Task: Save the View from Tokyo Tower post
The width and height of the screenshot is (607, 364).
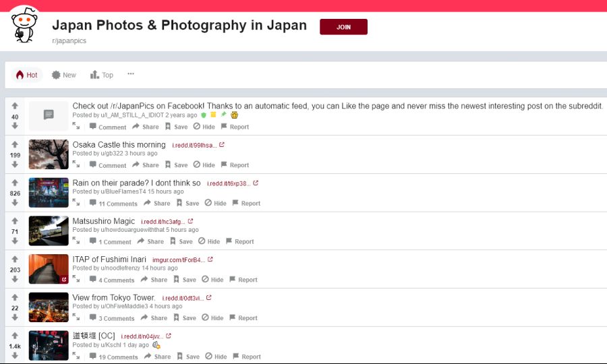Action: [184, 318]
